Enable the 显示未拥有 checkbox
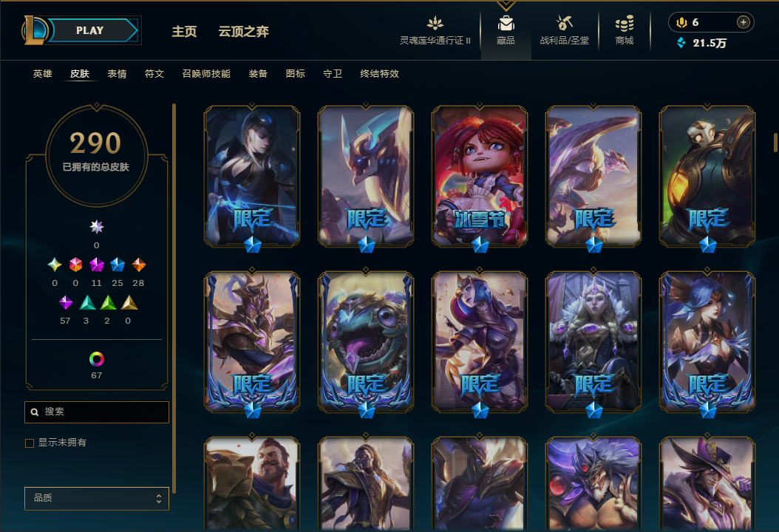The height and width of the screenshot is (532, 779). 30,443
